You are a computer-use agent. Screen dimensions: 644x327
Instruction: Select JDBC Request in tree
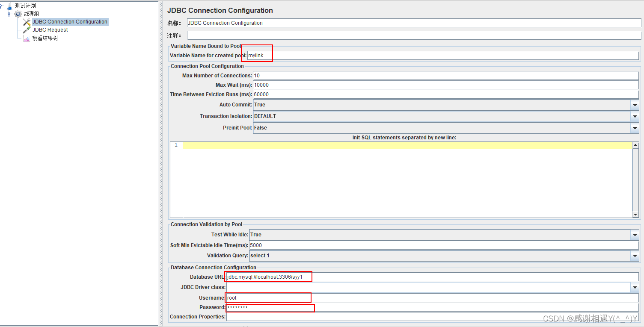point(50,30)
